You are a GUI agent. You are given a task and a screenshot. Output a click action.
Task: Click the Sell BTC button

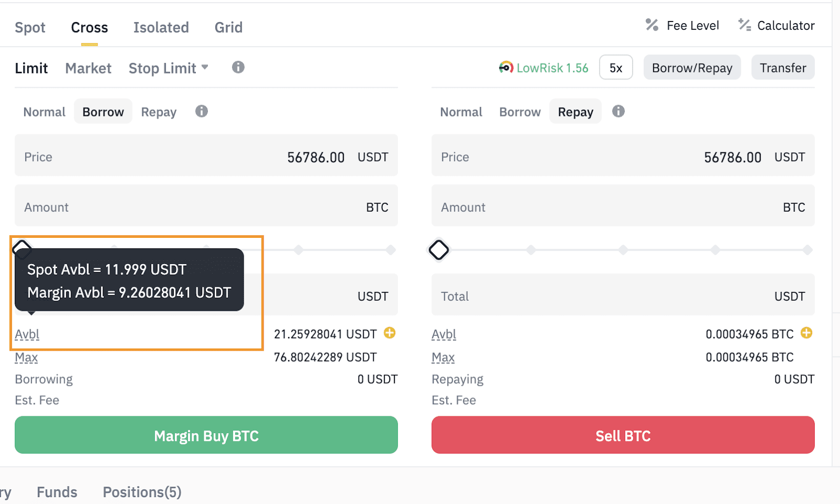point(623,435)
